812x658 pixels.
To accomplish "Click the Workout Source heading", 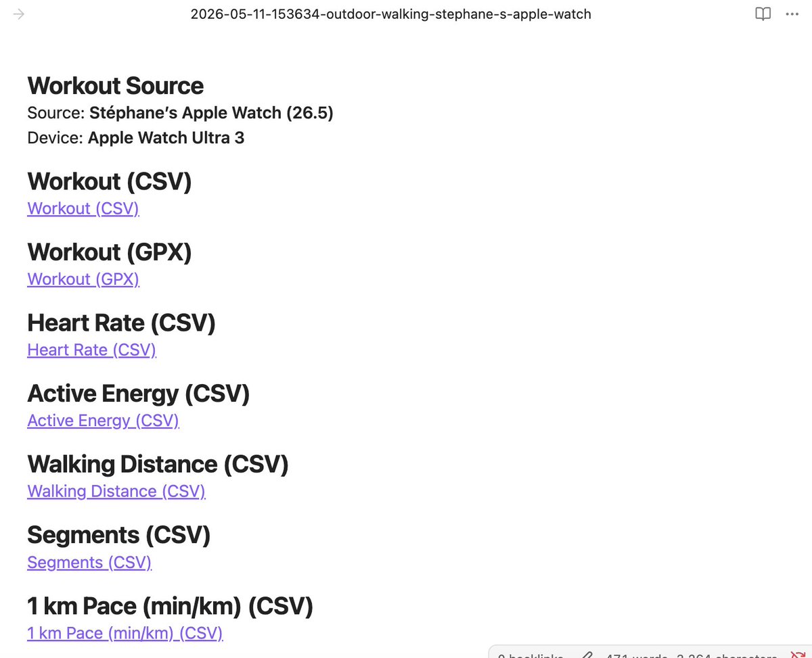I will tap(116, 86).
